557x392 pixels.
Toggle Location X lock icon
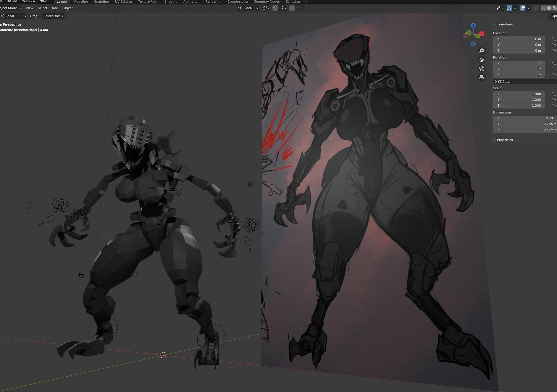(x=554, y=39)
